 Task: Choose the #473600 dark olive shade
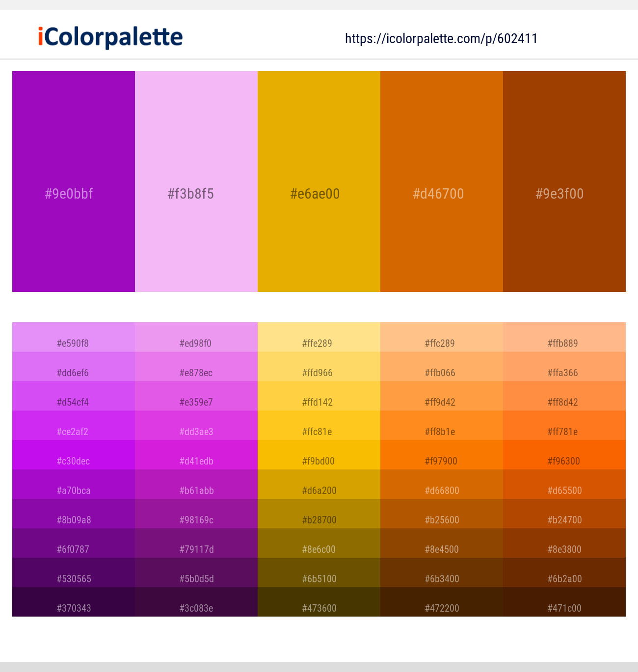(x=319, y=602)
